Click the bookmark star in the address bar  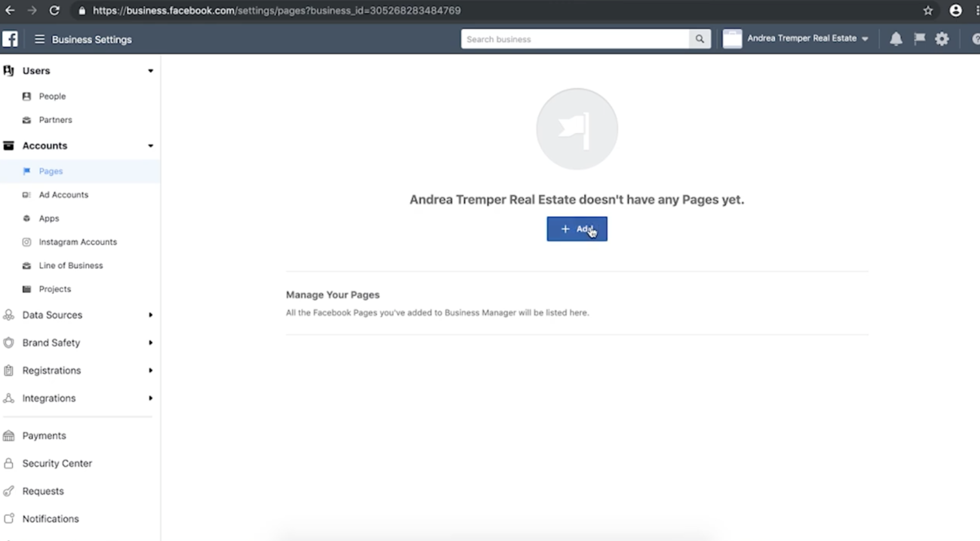tap(928, 10)
